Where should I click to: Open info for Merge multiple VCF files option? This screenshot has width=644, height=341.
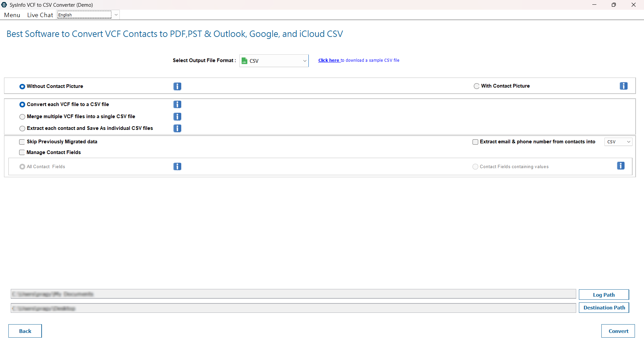pyautogui.click(x=177, y=116)
